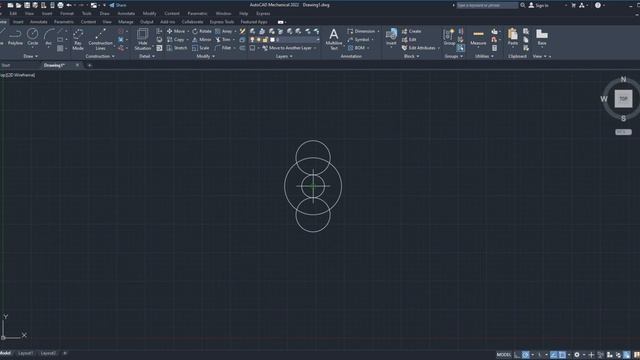Toggle the layer on/off lightbulb icon
Viewport: 640px width, 360px height.
pyautogui.click(x=253, y=40)
